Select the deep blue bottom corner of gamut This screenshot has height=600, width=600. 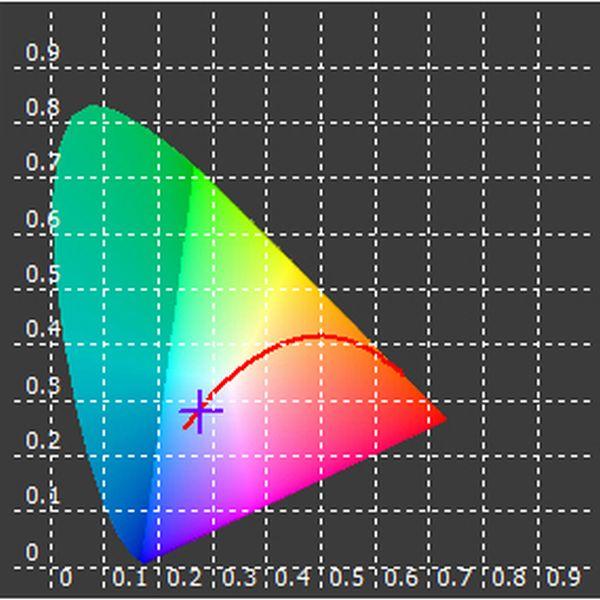click(x=144, y=559)
